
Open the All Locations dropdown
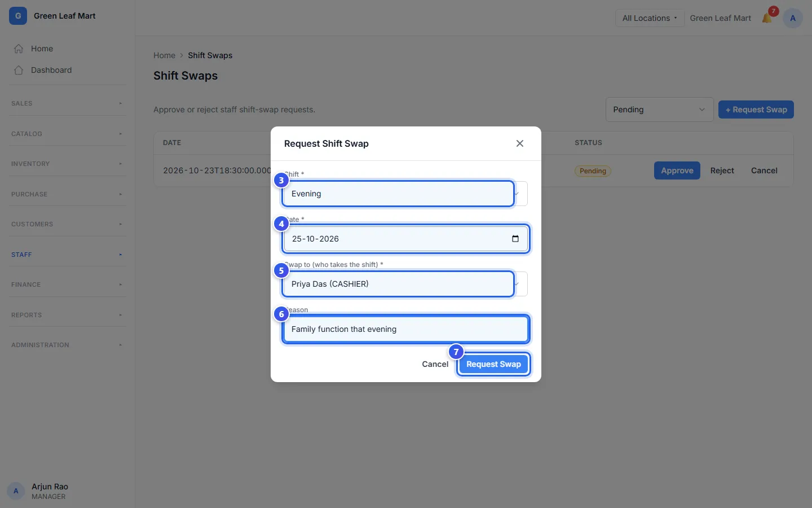pos(650,18)
